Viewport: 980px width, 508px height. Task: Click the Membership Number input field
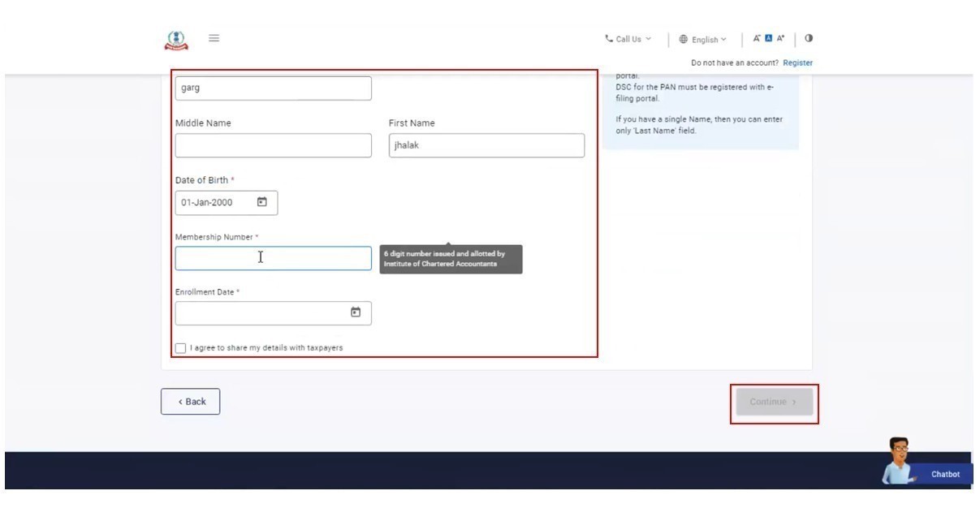(x=274, y=258)
